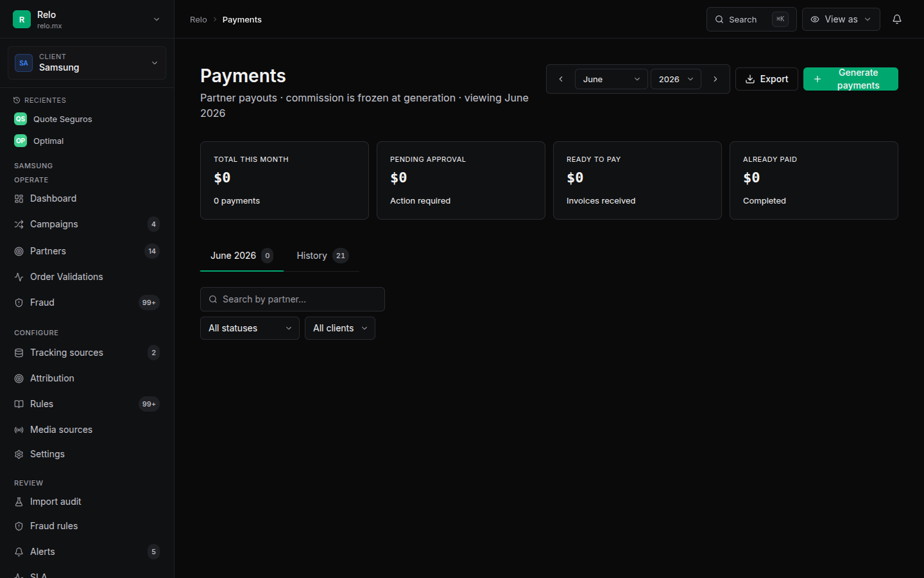Click the Dashboard grid icon
This screenshot has height=578, width=924.
pyautogui.click(x=19, y=198)
